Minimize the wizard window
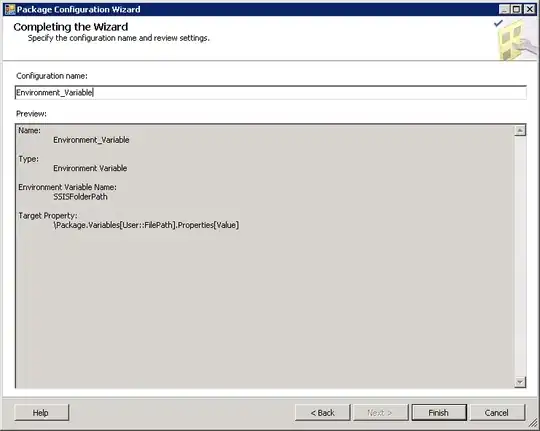Image resolution: width=540 pixels, height=431 pixels. click(505, 9)
